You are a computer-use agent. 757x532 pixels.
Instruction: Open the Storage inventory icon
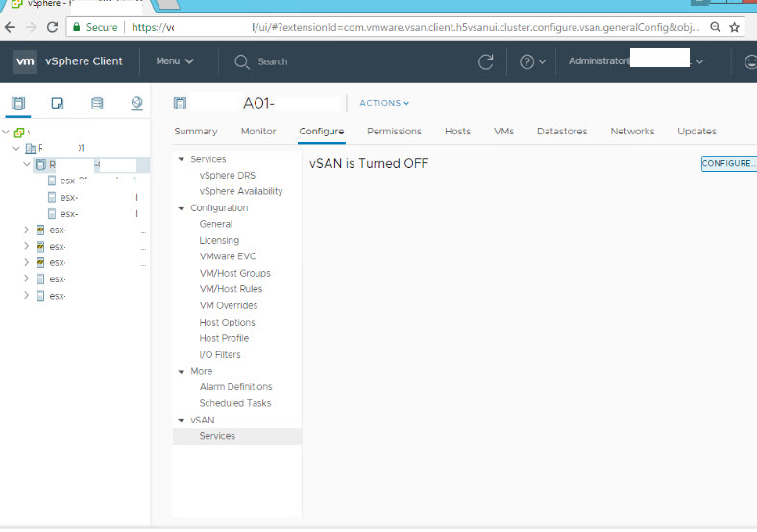click(x=97, y=103)
